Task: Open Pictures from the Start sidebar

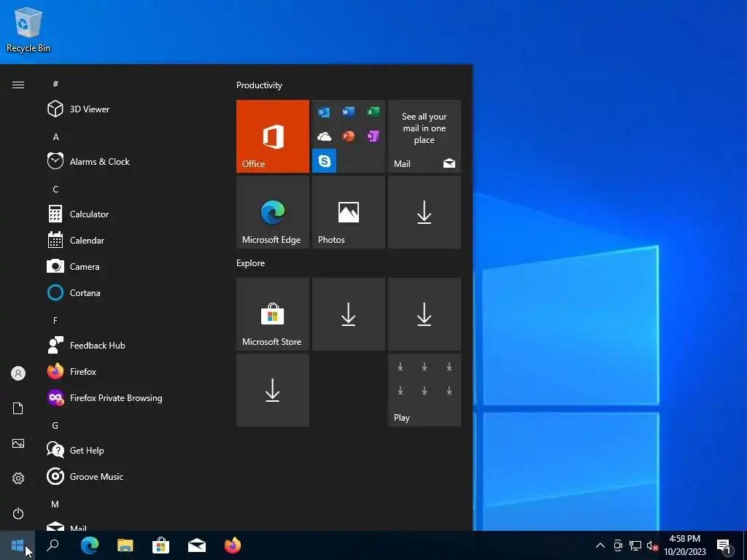Action: 18,443
